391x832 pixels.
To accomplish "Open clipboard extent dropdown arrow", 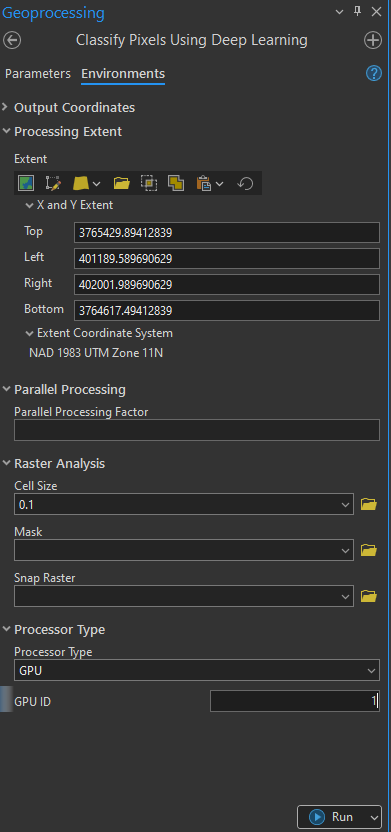I will (x=219, y=184).
